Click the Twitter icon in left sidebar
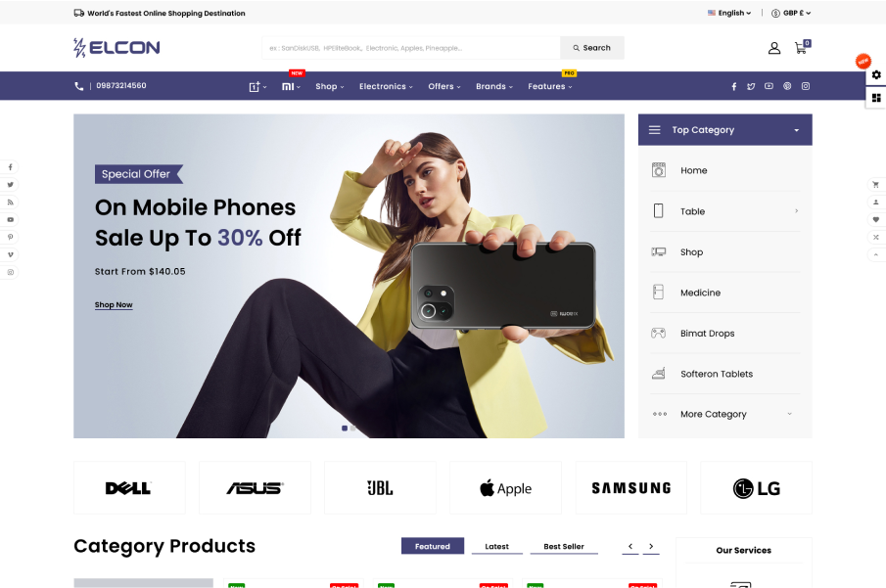The height and width of the screenshot is (588, 886). tap(10, 185)
